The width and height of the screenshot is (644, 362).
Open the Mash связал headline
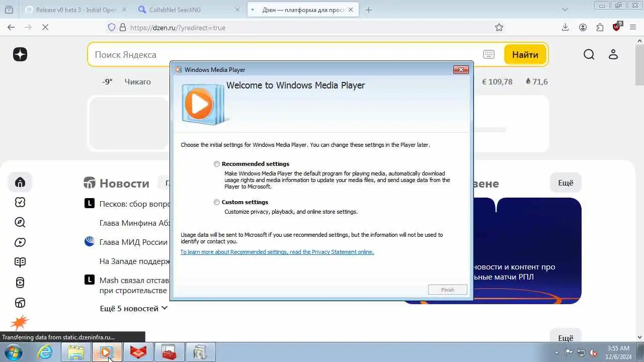(134, 285)
